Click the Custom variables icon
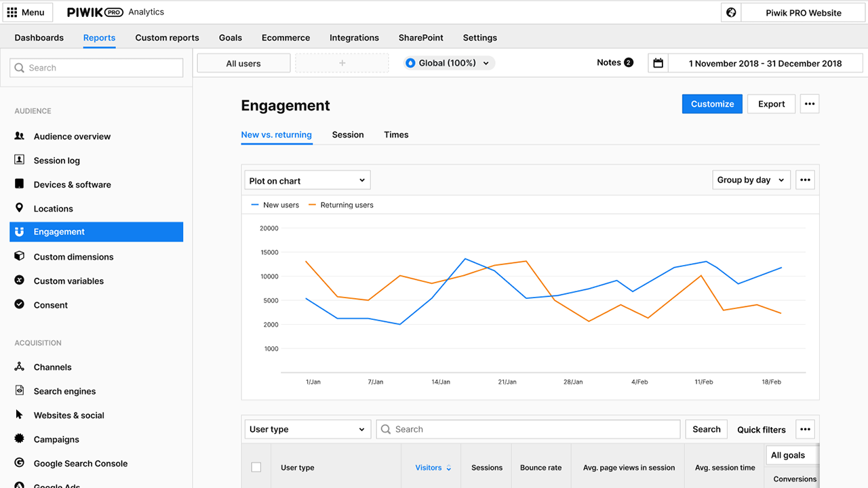Viewport: 868px width, 488px height. point(20,281)
